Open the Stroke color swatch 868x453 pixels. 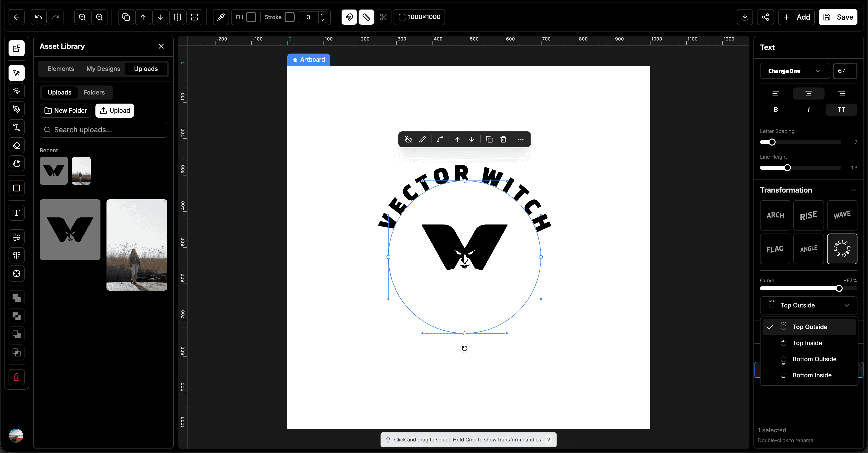pyautogui.click(x=289, y=17)
